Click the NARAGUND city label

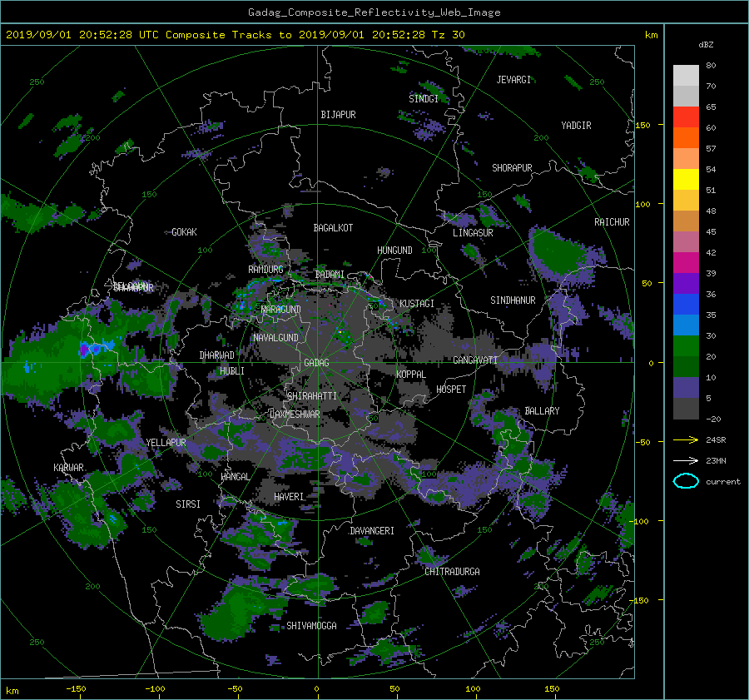pos(281,310)
